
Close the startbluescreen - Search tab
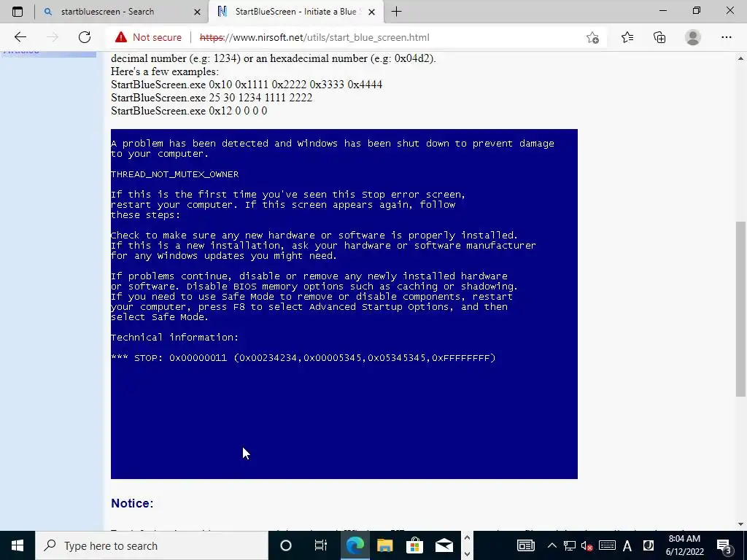tap(197, 12)
